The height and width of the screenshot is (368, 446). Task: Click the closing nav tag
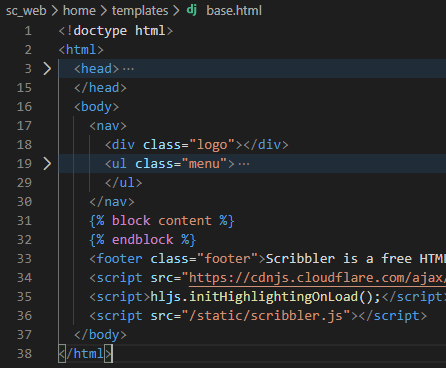tap(112, 202)
